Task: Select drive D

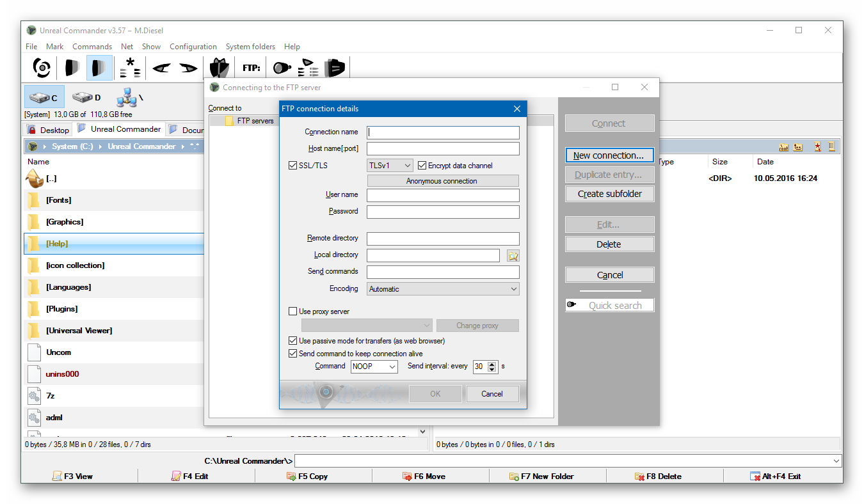Action: click(x=86, y=97)
